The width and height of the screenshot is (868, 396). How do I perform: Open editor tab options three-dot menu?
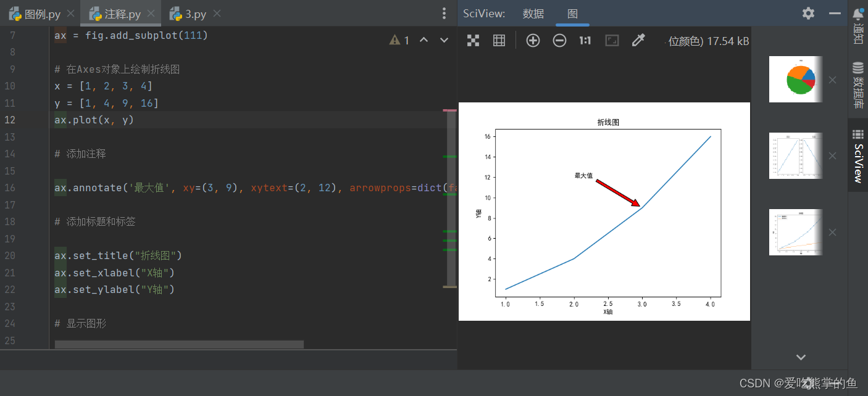(444, 14)
